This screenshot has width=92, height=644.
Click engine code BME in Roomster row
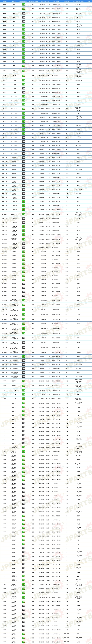79,356
